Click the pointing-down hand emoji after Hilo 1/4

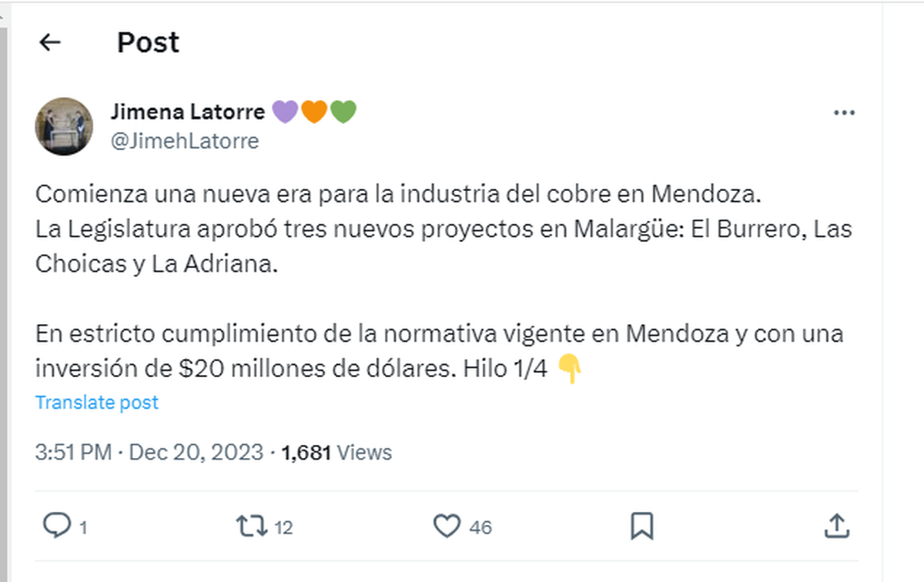point(569,369)
